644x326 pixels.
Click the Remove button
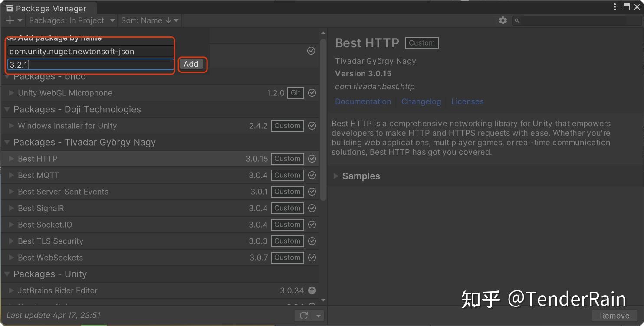tap(614, 316)
